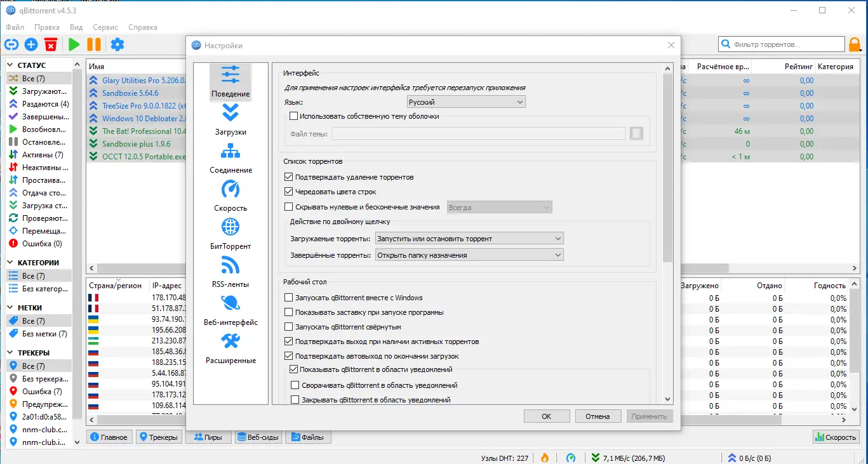This screenshot has height=464, width=868.
Task: Open the Веб-интерфейс settings section
Action: pos(230,310)
